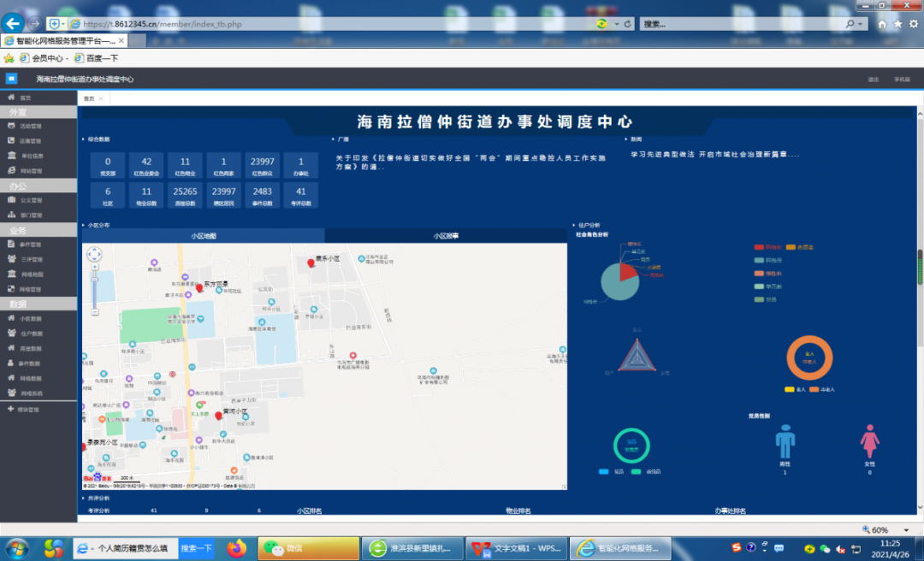Image resolution: width=924 pixels, height=561 pixels.
Task: Open 活动管理 in the sidebar
Action: (30, 126)
